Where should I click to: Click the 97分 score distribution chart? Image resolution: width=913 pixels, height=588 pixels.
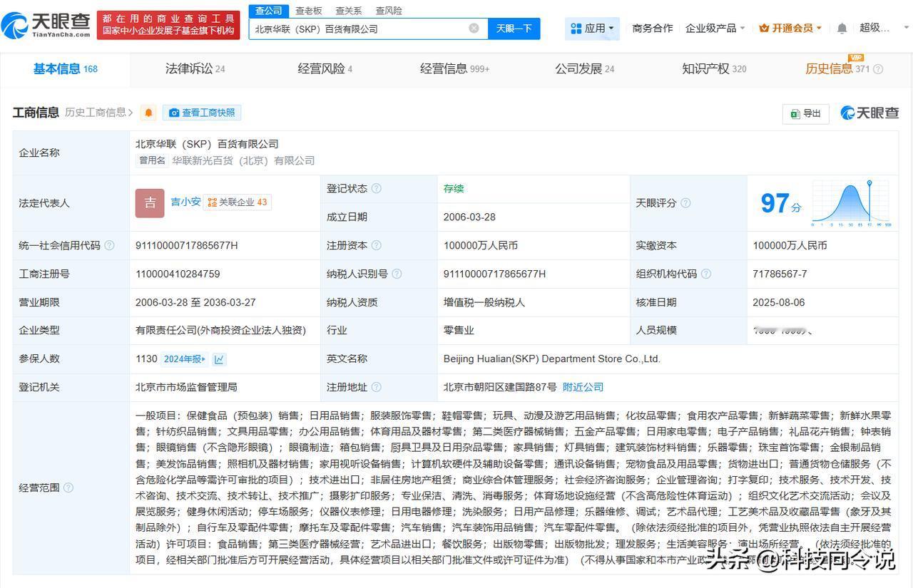point(851,203)
